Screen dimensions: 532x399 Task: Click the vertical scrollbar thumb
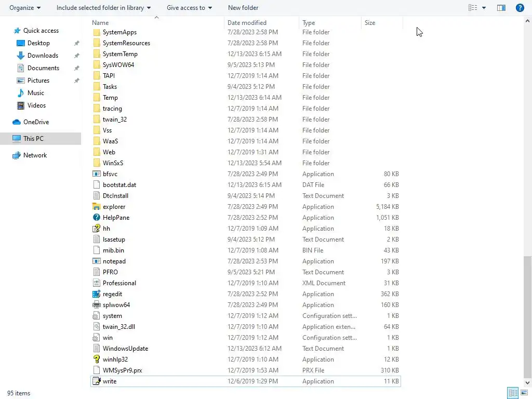pos(527,316)
